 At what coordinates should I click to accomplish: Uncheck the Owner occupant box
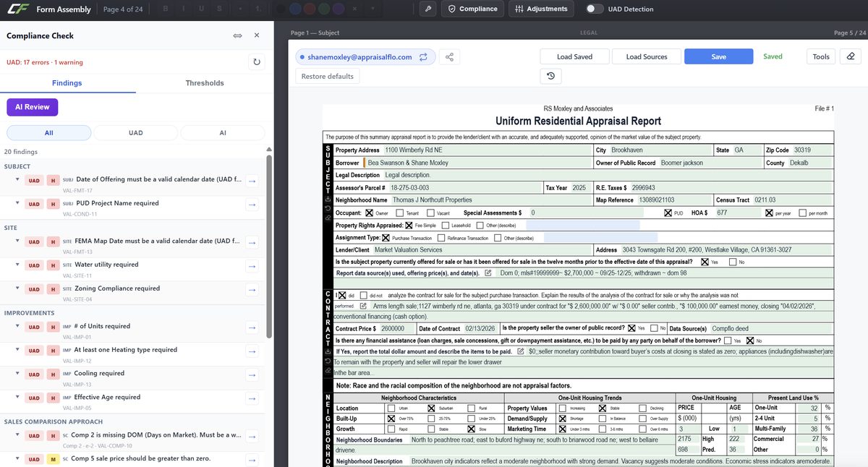click(369, 213)
